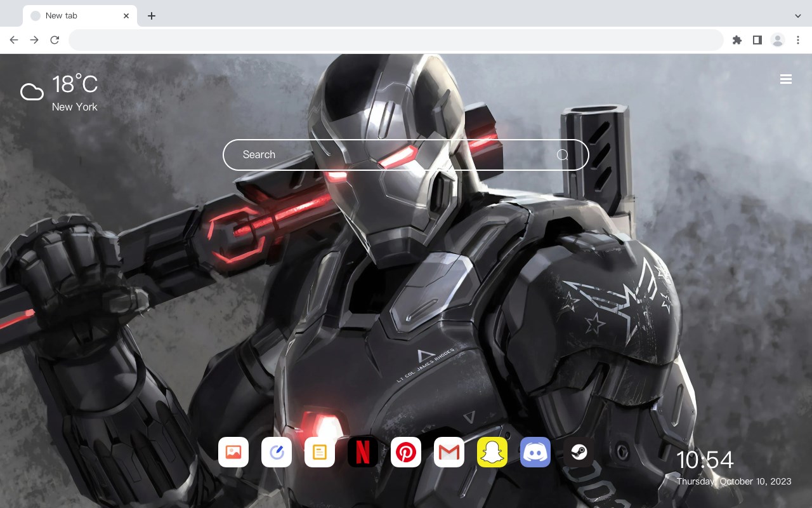
Task: Click the New York location label
Action: 75,107
